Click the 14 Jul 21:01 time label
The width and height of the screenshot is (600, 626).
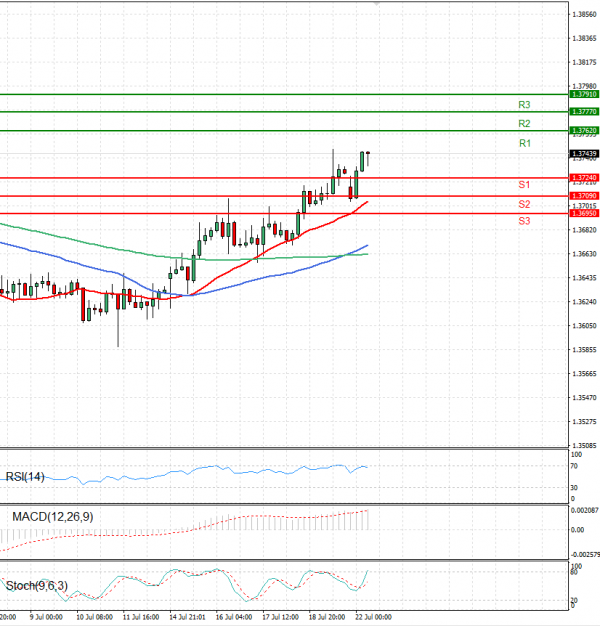[x=187, y=617]
